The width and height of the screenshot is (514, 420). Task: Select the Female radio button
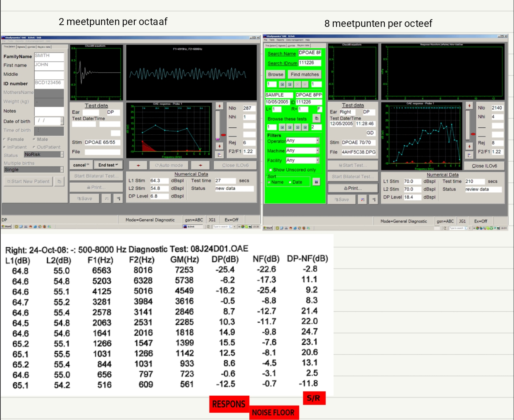(x=4, y=140)
